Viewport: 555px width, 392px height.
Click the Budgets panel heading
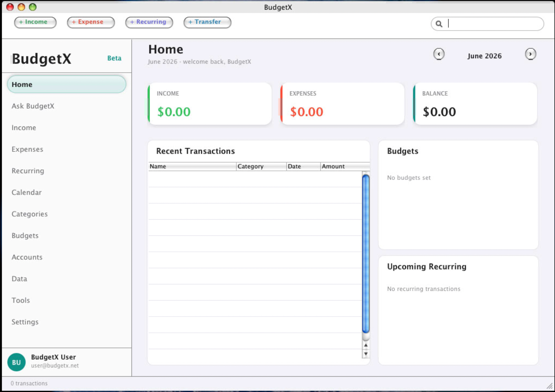pyautogui.click(x=403, y=151)
